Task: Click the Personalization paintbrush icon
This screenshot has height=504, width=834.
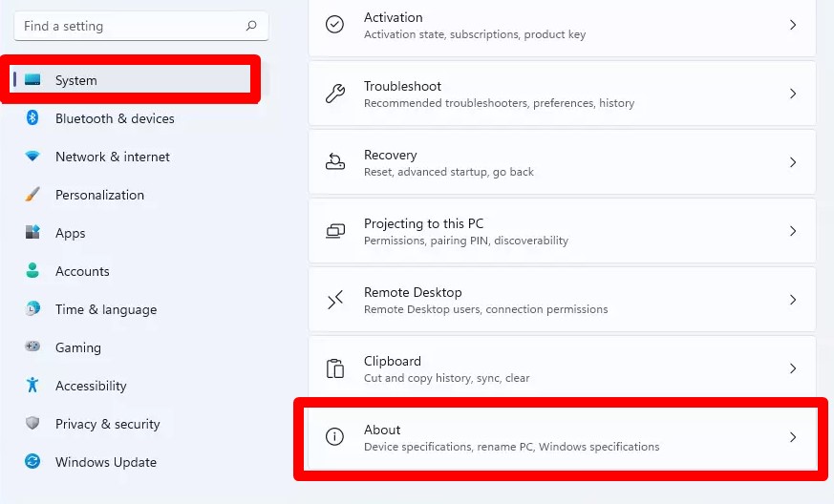Action: tap(32, 194)
